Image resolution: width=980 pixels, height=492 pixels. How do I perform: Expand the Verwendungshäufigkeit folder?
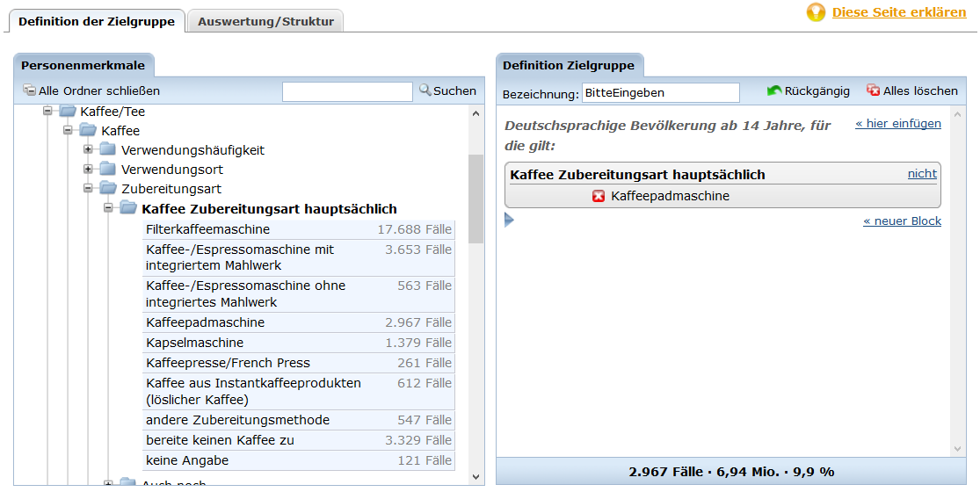point(88,150)
